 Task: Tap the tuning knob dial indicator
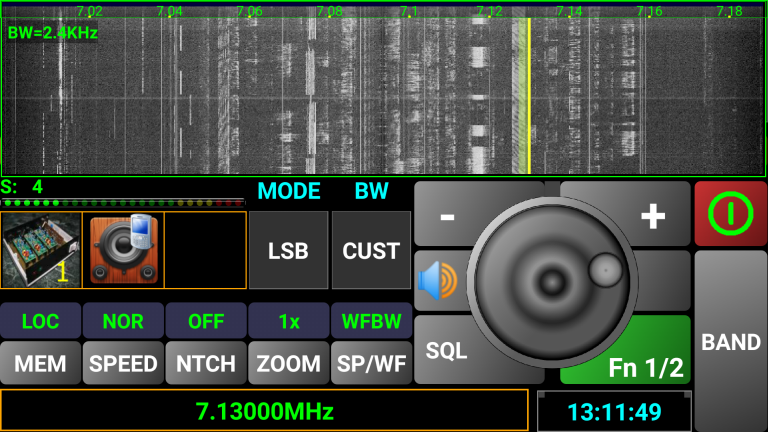[x=605, y=270]
